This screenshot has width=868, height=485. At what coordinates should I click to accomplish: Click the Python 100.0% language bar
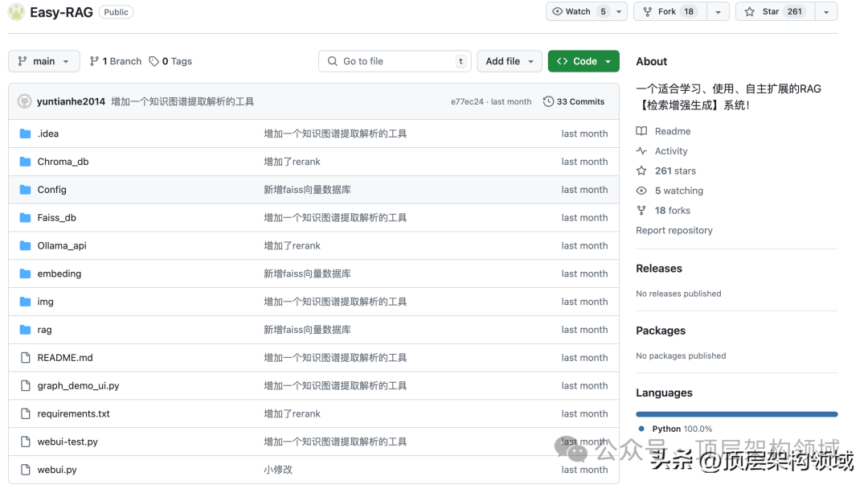pyautogui.click(x=736, y=414)
